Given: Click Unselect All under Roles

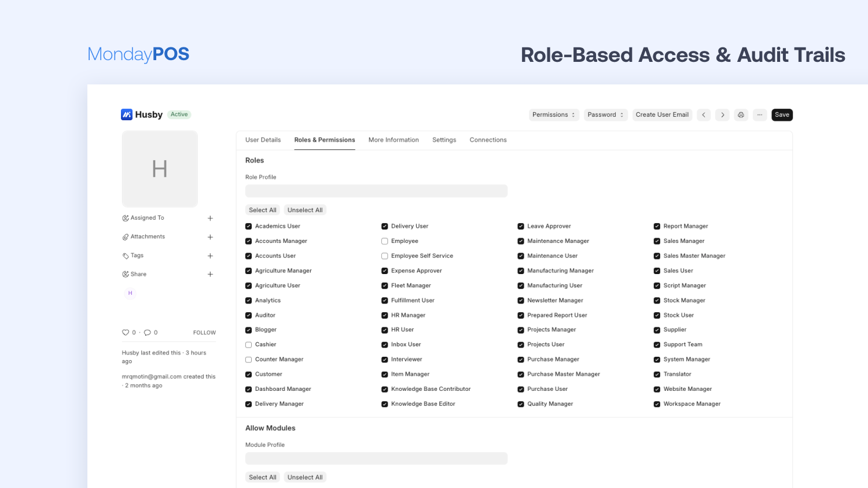Looking at the screenshot, I should [x=305, y=210].
